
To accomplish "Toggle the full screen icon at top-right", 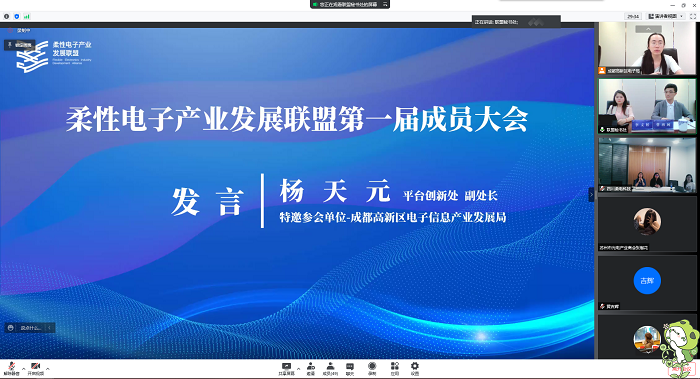I will tap(693, 17).
